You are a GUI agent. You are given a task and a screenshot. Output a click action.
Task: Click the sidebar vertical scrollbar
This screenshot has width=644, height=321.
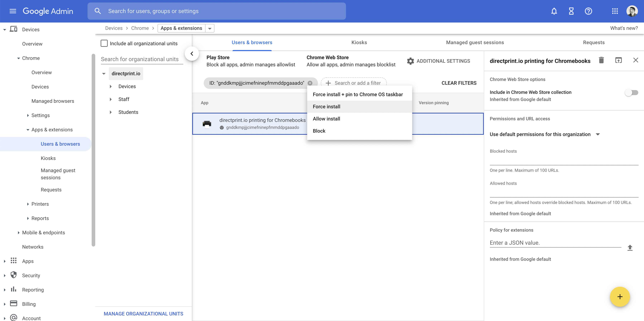[x=93, y=150]
